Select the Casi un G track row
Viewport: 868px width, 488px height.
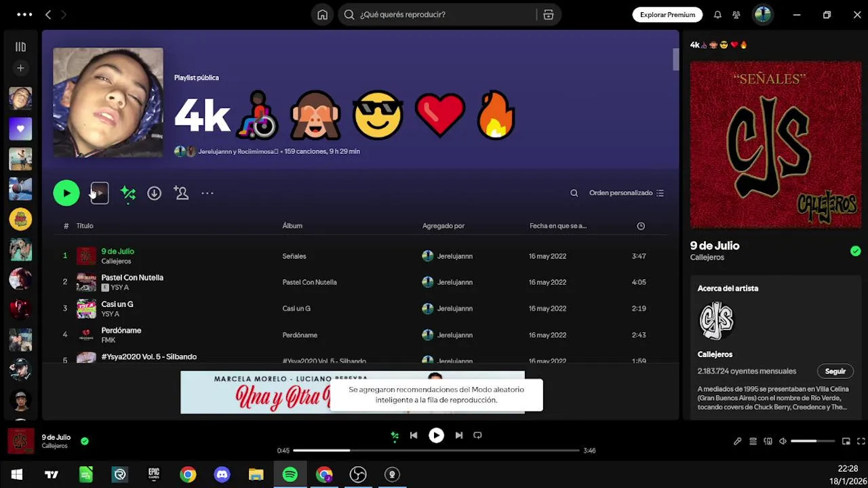[360, 308]
